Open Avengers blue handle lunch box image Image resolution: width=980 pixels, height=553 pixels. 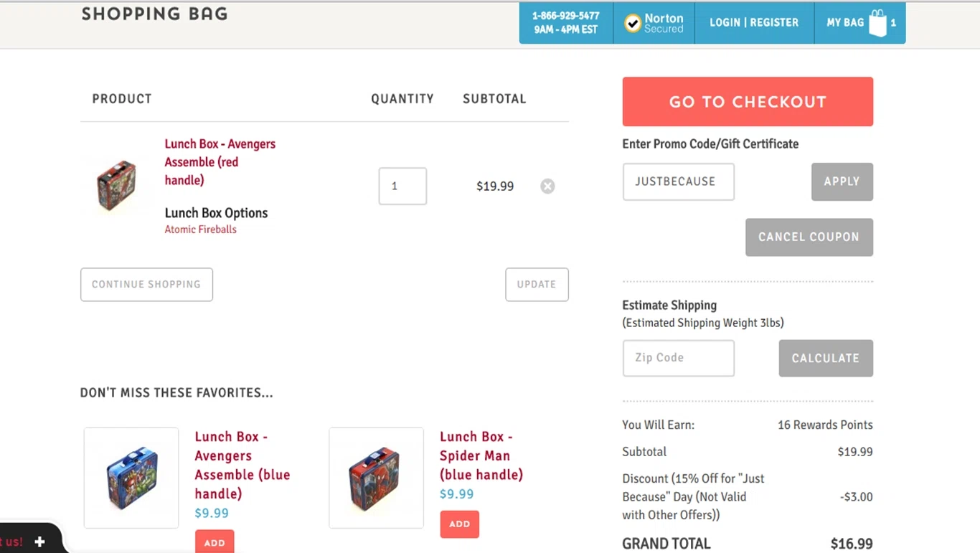[131, 478]
